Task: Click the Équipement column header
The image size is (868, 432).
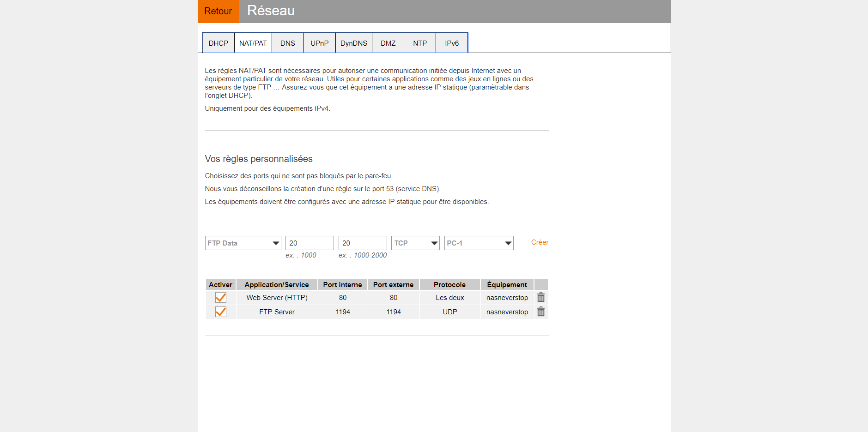Action: click(x=507, y=285)
